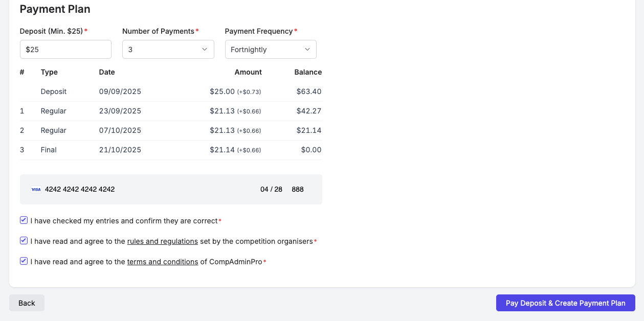Select Regular payment row 2 dated 07/10/2025
This screenshot has height=321, width=644.
(171, 130)
